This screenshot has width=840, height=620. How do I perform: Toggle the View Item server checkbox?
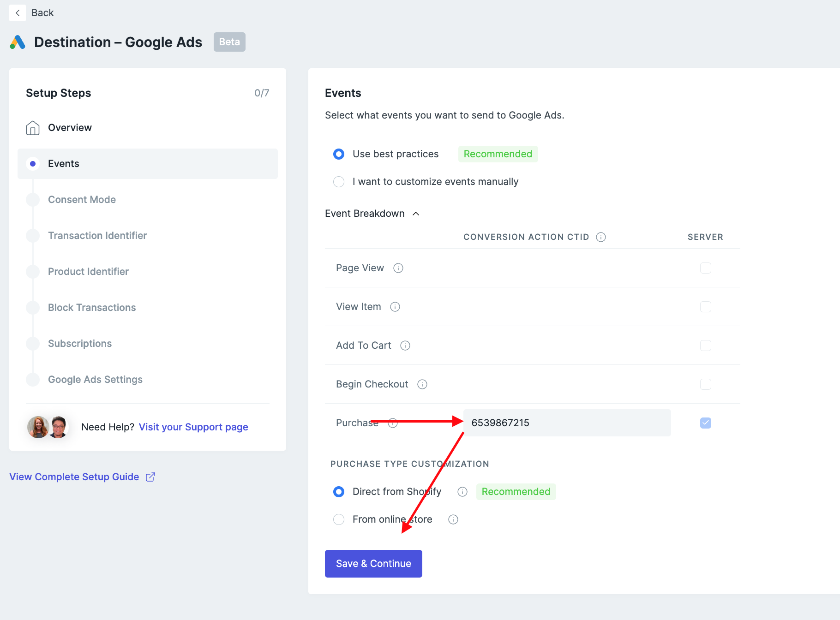pyautogui.click(x=706, y=307)
